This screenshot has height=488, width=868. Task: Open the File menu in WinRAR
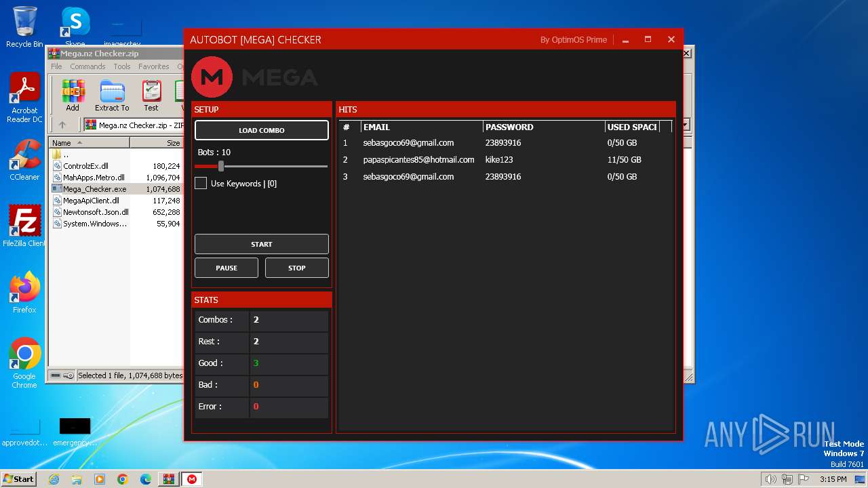click(56, 66)
